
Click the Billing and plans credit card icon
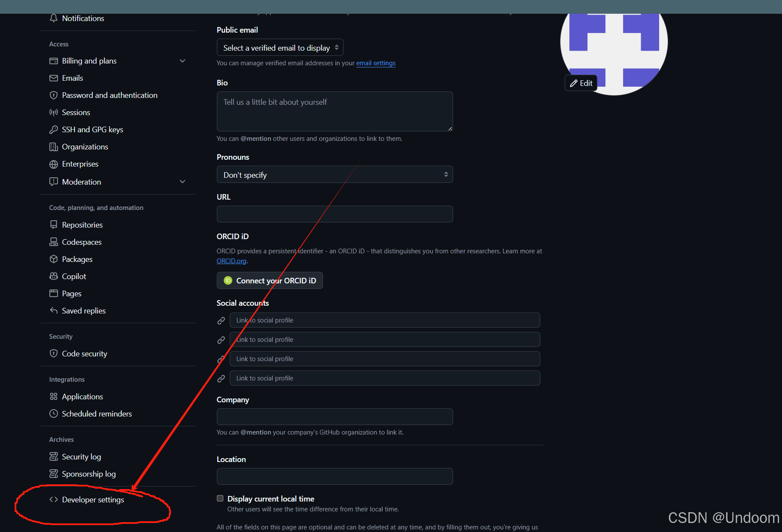pyautogui.click(x=53, y=61)
